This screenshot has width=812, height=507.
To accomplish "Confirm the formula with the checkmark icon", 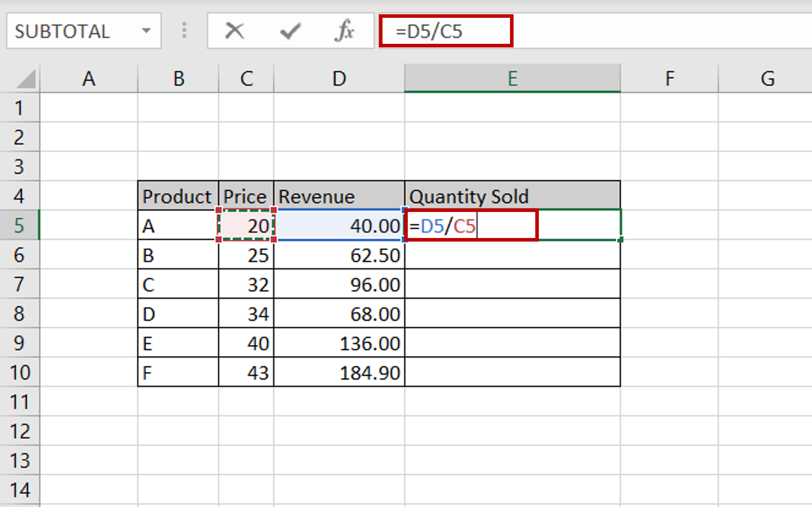I will pyautogui.click(x=291, y=31).
